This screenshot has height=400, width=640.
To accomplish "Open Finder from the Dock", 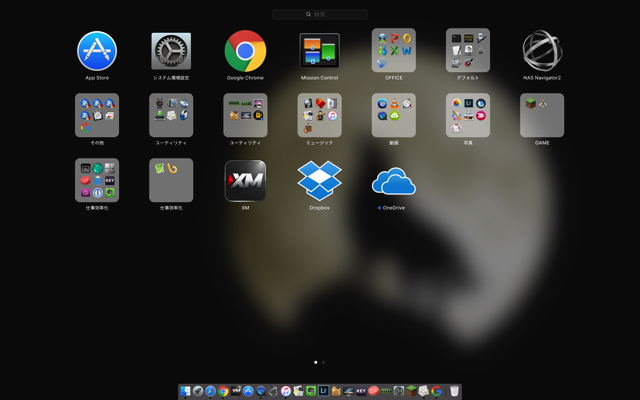I will pos(185,391).
